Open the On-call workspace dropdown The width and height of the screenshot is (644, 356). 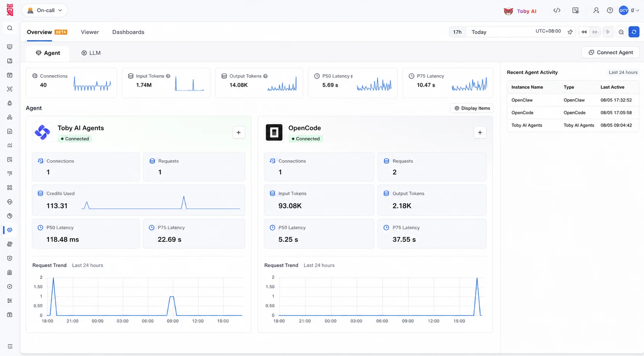click(x=44, y=10)
